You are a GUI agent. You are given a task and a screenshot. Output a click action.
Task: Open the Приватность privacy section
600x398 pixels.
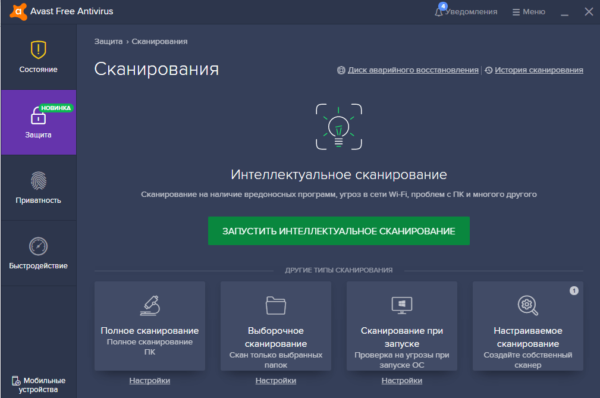pos(38,188)
